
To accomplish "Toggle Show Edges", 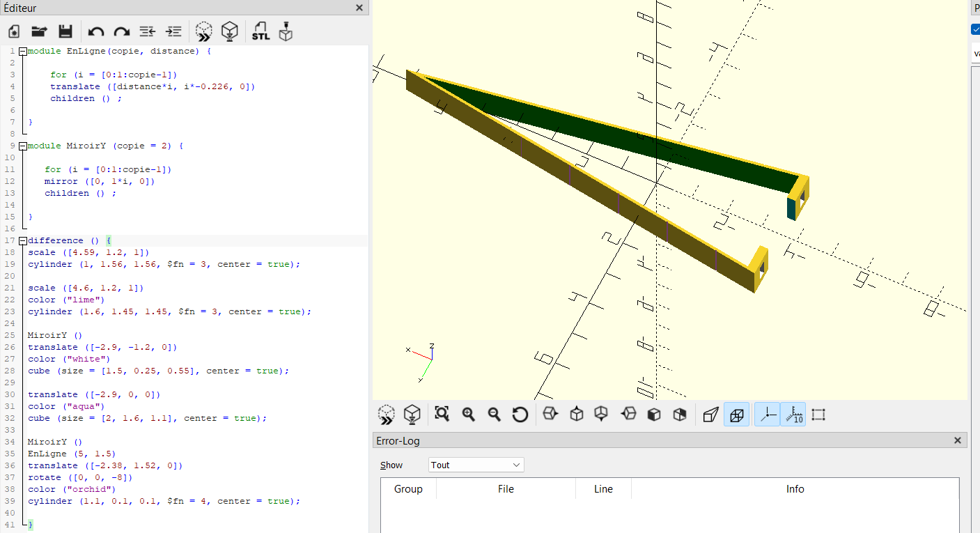I will [818, 415].
